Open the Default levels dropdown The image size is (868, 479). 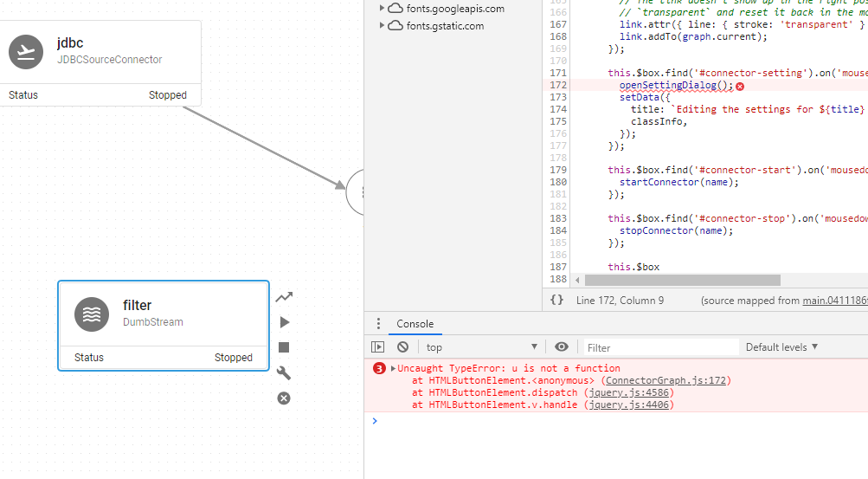coord(781,347)
